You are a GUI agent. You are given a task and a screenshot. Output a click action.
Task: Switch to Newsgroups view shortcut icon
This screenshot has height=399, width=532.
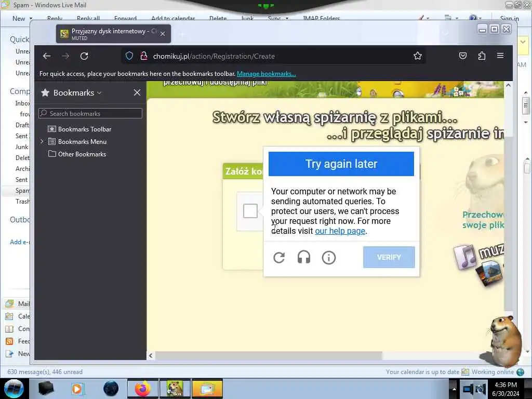(x=9, y=353)
